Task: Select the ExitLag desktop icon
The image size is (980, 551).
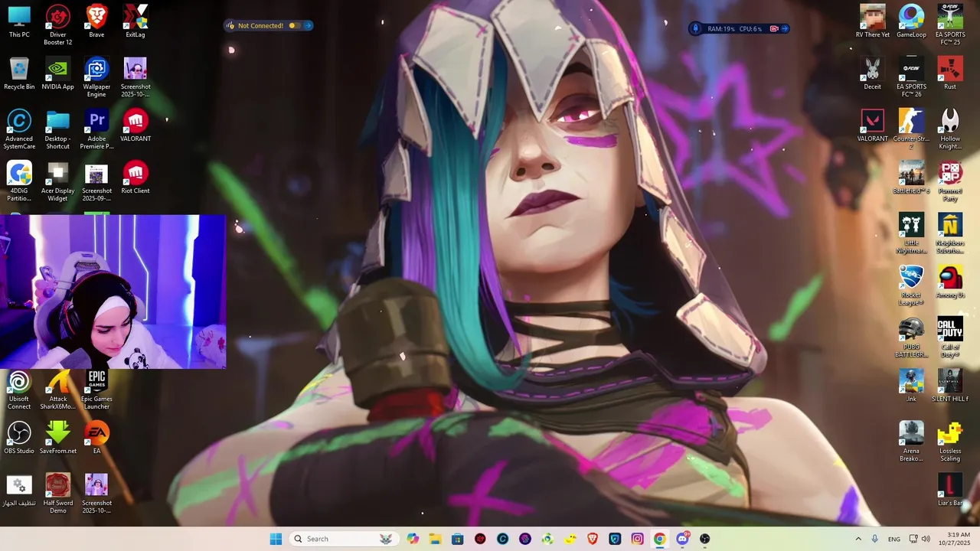Action: tap(136, 21)
